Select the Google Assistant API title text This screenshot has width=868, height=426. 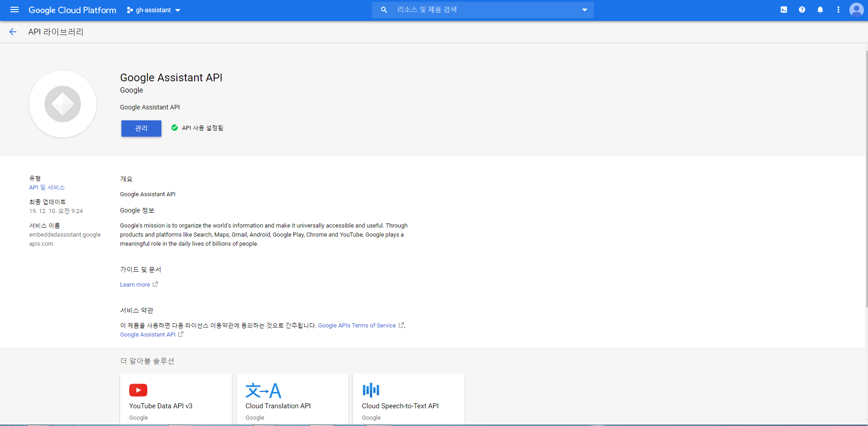(171, 78)
